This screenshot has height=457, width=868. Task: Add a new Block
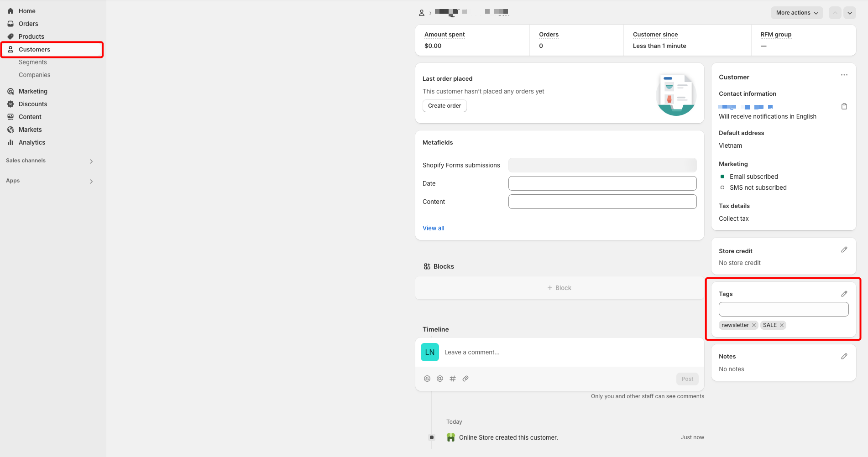click(x=559, y=288)
